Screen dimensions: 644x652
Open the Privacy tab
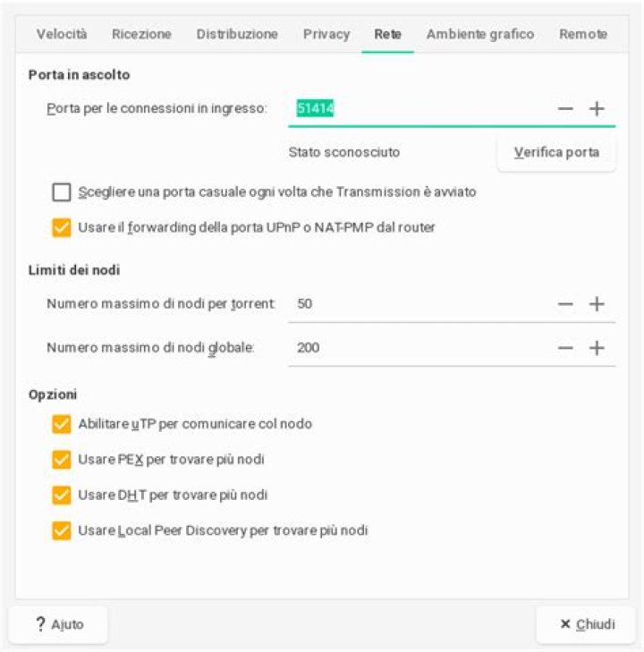pos(326,34)
